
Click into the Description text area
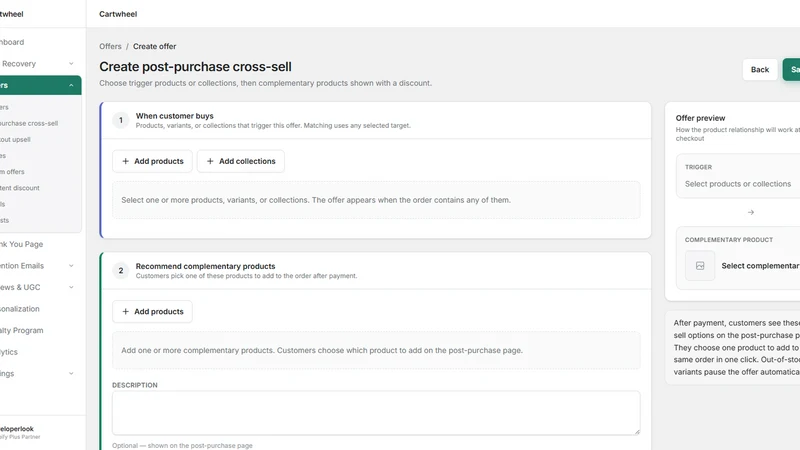pos(376,413)
